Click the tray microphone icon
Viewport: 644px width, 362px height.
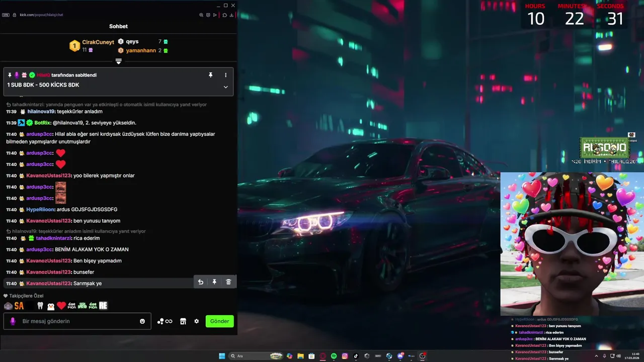coord(604,356)
